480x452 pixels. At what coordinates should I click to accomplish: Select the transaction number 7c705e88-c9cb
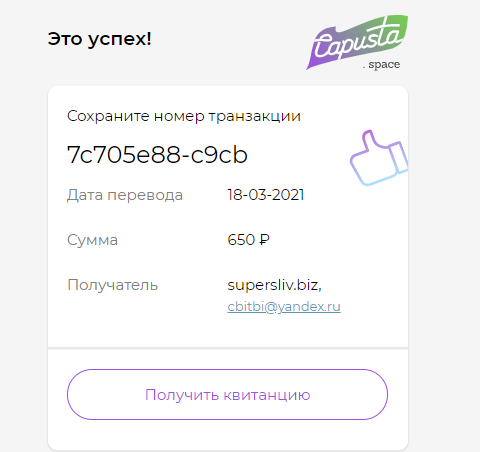point(157,155)
